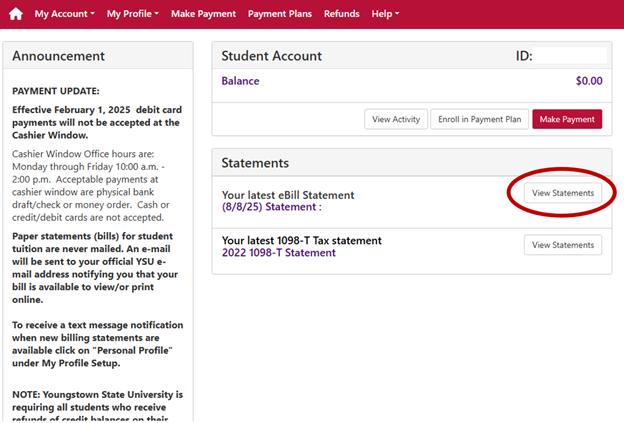Click the red Make Payment button

click(x=567, y=119)
